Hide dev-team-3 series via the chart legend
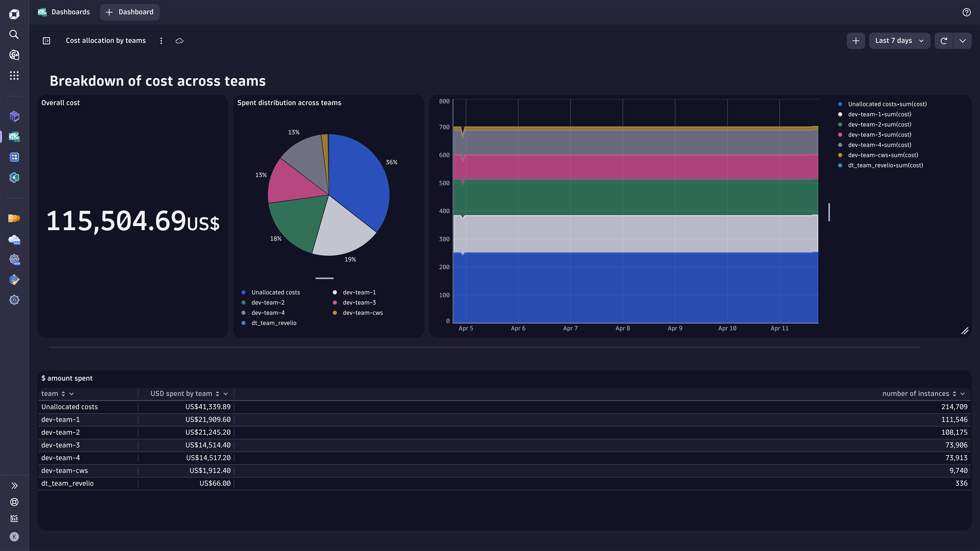 pyautogui.click(x=879, y=135)
